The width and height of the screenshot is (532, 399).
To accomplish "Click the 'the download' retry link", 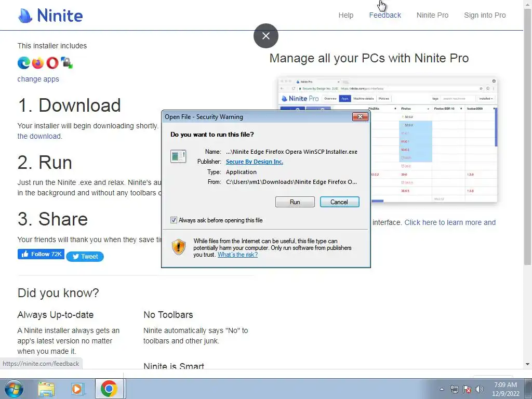I will click(39, 136).
